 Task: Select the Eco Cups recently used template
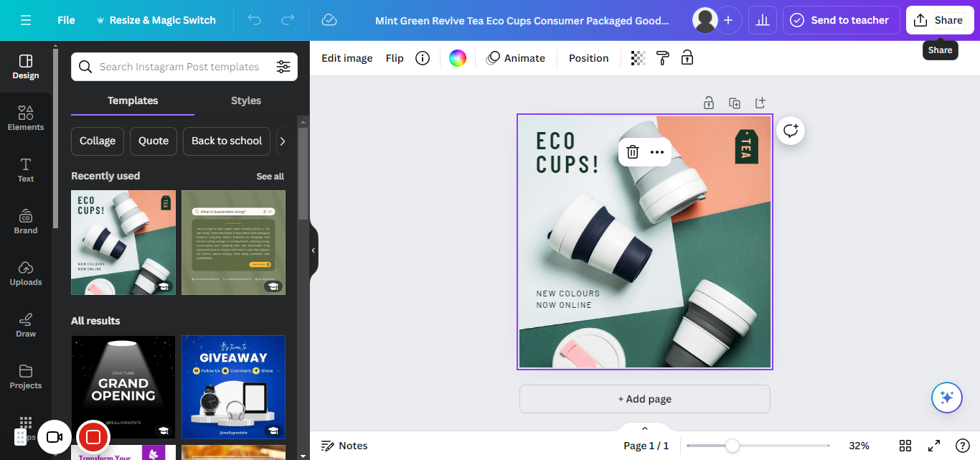pos(123,243)
